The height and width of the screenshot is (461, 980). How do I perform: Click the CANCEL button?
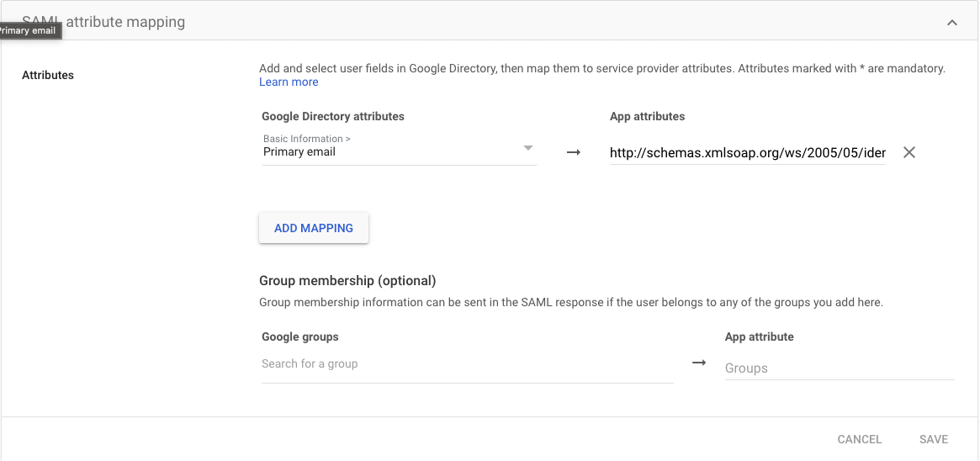[860, 439]
